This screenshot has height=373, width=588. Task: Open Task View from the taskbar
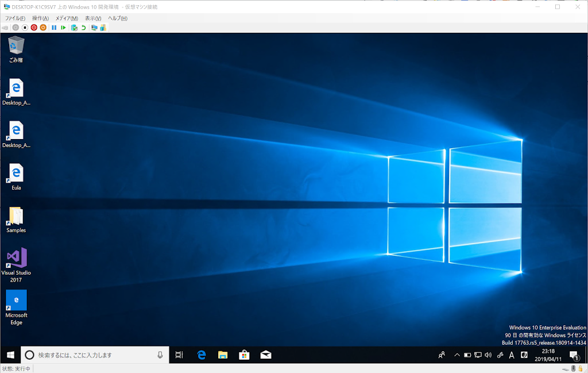[x=179, y=355]
